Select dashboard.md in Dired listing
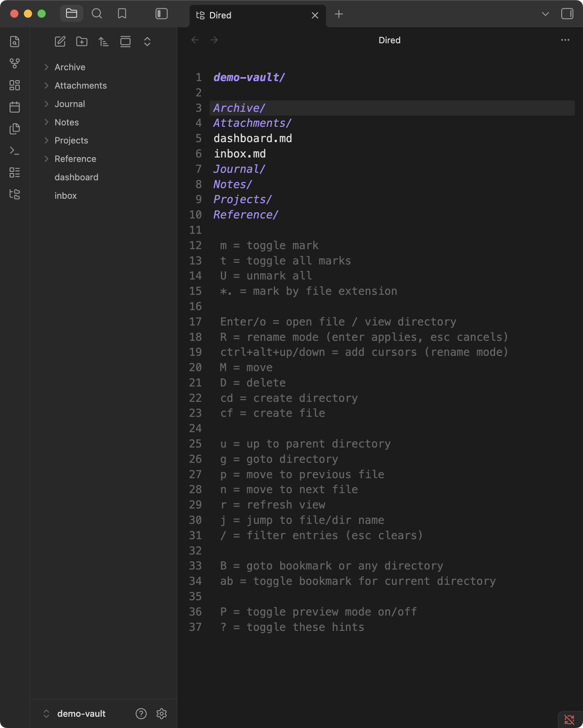Image resolution: width=583 pixels, height=728 pixels. point(253,138)
